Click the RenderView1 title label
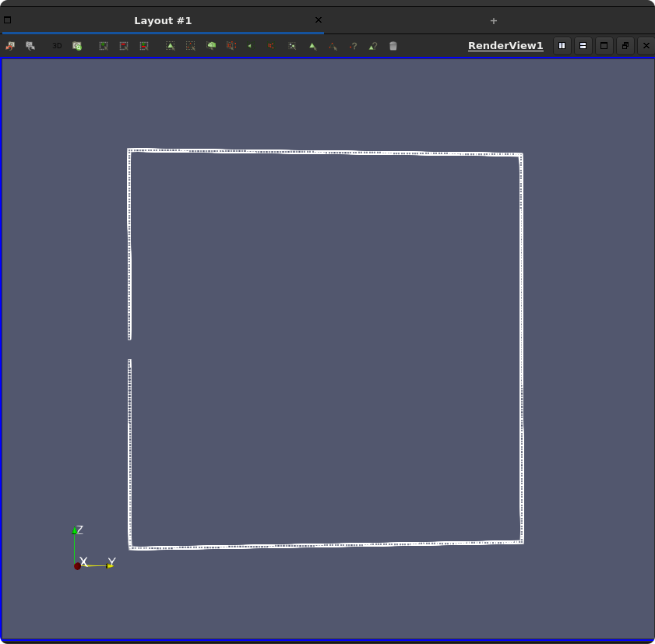 coord(505,46)
